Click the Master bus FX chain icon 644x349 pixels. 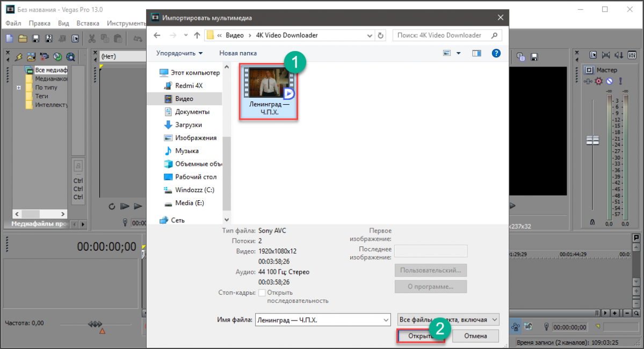(588, 81)
